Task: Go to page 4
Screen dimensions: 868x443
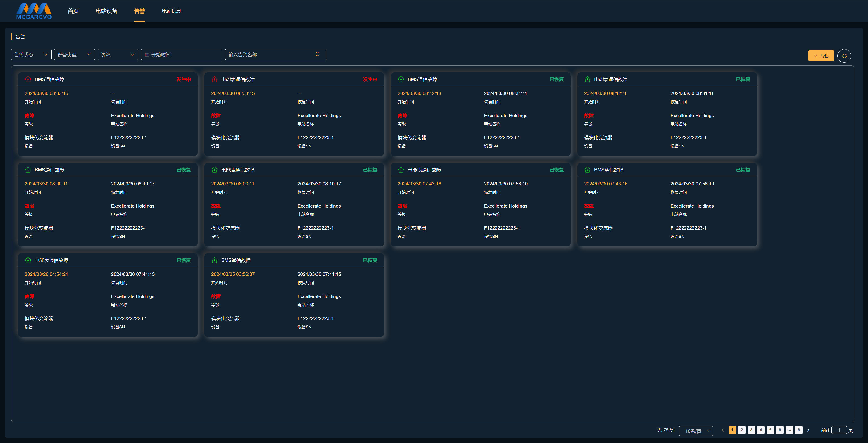Action: [761, 430]
